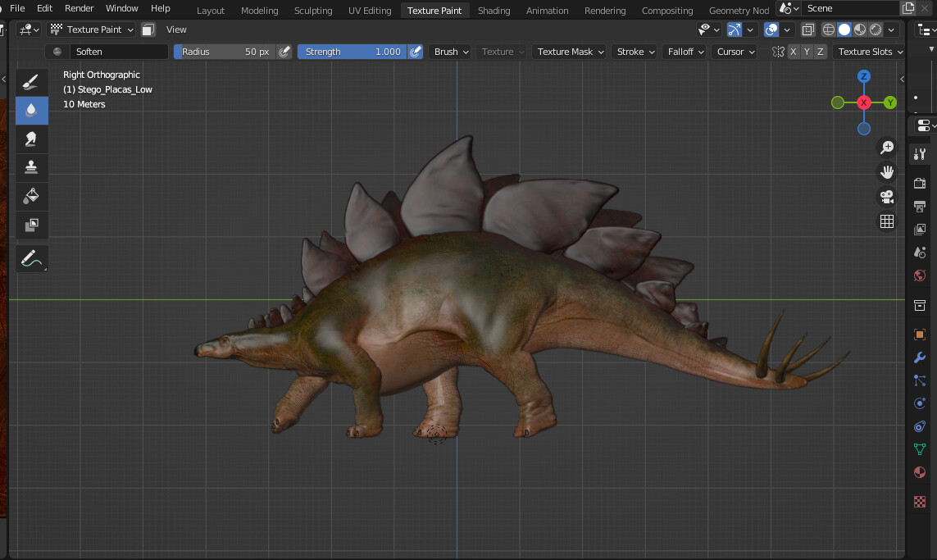Open the Render menu
This screenshot has width=937, height=560.
[x=79, y=8]
